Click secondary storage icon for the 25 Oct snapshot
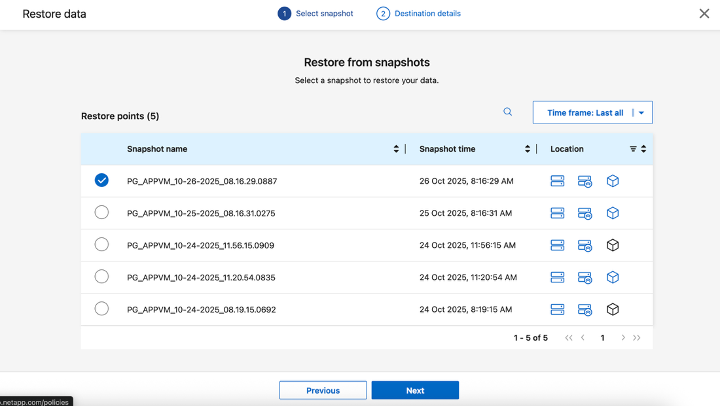 pyautogui.click(x=586, y=213)
